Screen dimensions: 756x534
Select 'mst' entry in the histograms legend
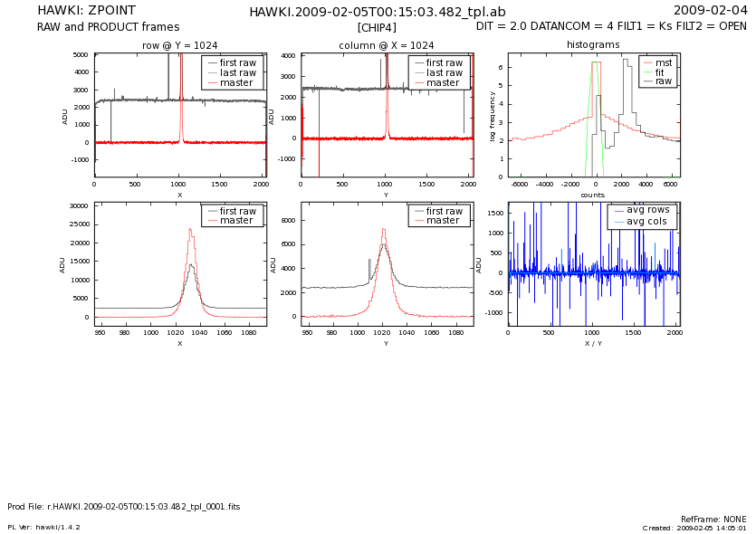point(664,62)
